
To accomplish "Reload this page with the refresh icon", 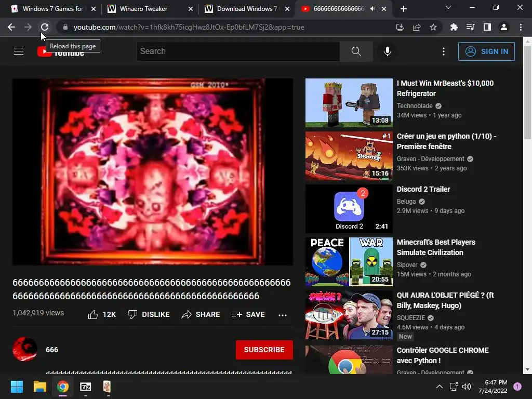I will (x=45, y=27).
